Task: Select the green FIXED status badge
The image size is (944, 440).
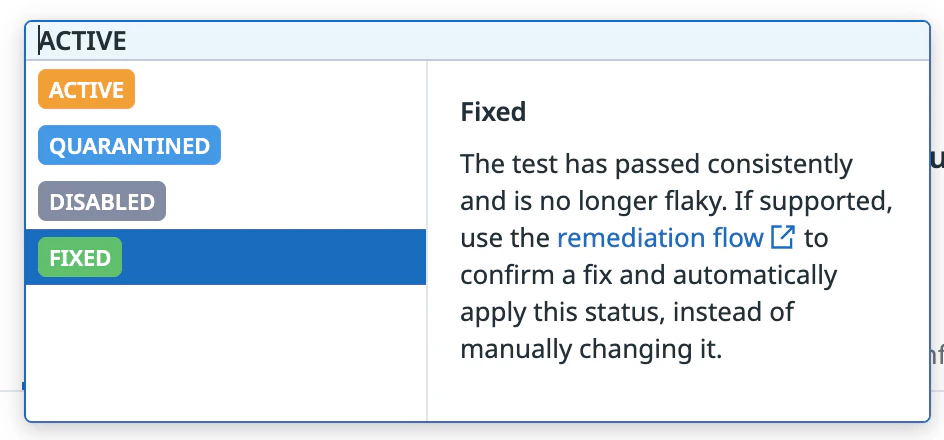Action: click(x=80, y=258)
